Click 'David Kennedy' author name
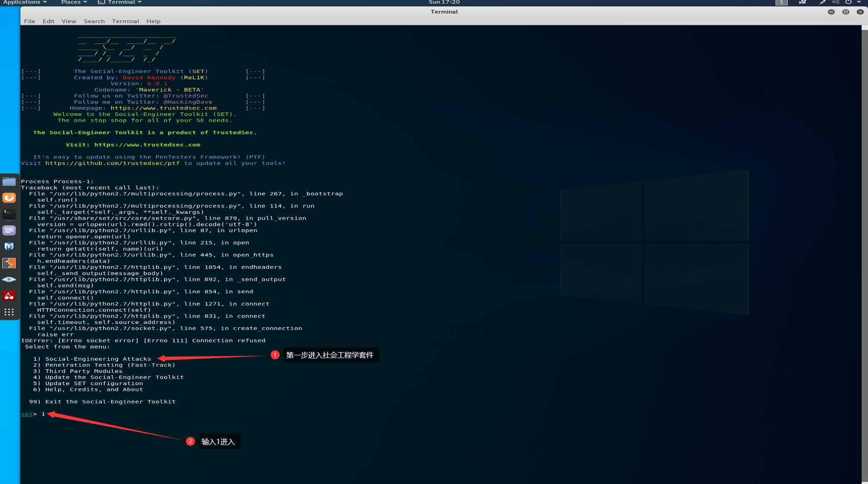This screenshot has height=484, width=868. pos(149,77)
